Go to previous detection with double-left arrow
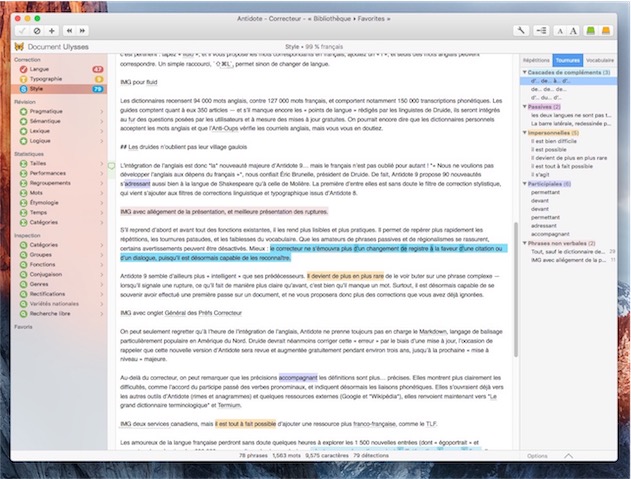 click(69, 31)
